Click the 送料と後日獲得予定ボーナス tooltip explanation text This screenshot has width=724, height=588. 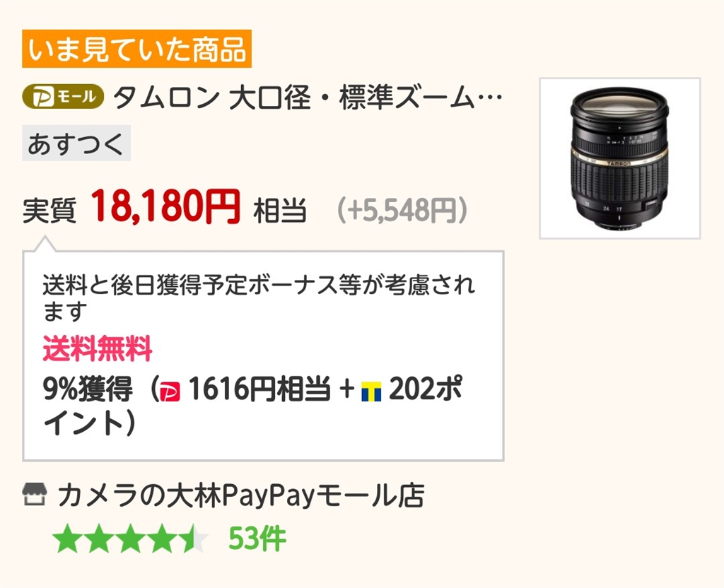(x=259, y=298)
